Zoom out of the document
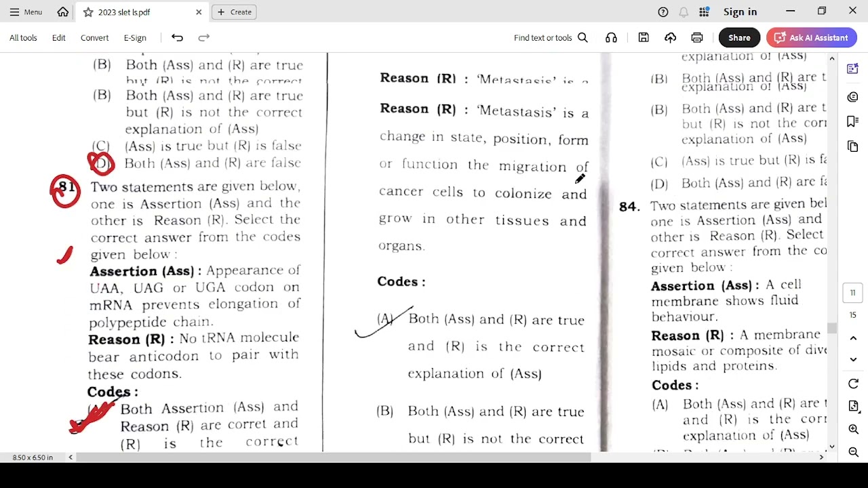This screenshot has height=488, width=868. click(x=853, y=452)
